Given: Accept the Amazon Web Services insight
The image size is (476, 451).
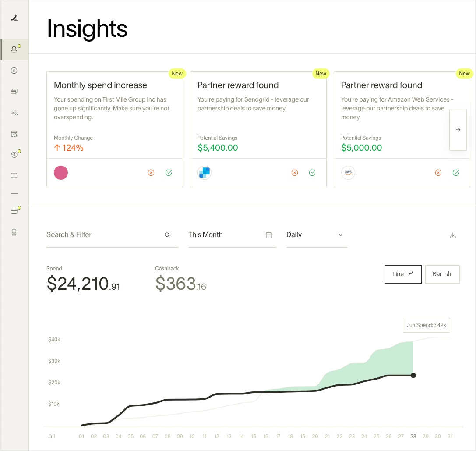Looking at the screenshot, I should pos(456,173).
